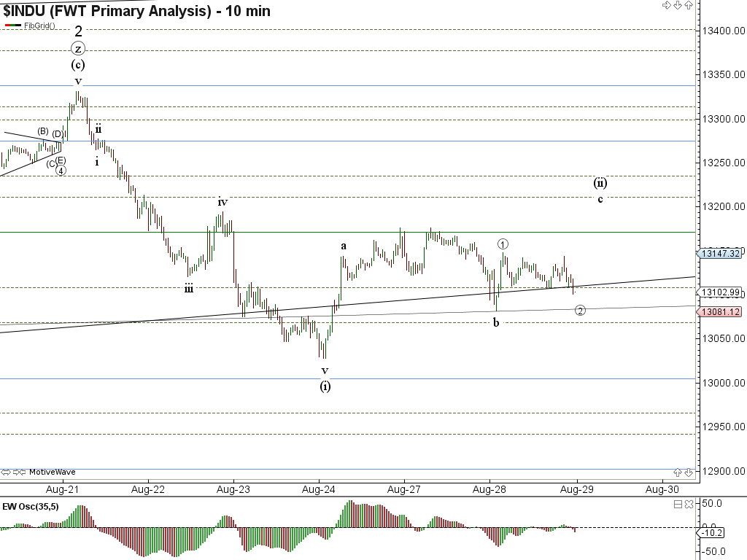Close the EW Osc panel with the X icon
The height and width of the screenshot is (560, 747).
(688, 504)
